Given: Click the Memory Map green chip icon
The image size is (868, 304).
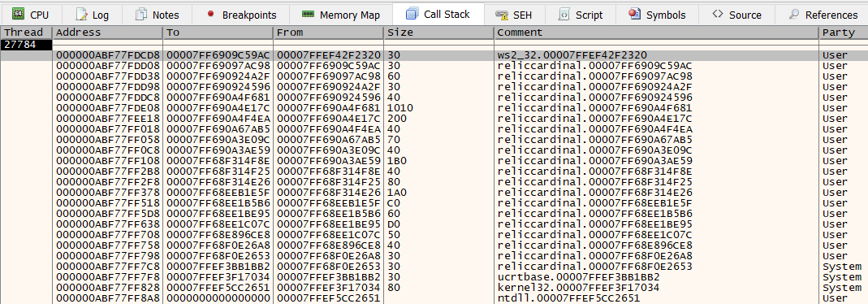Looking at the screenshot, I should [309, 14].
